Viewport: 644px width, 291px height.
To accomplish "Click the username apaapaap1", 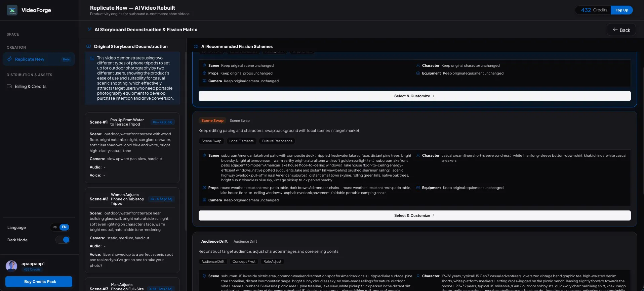I will (33, 263).
